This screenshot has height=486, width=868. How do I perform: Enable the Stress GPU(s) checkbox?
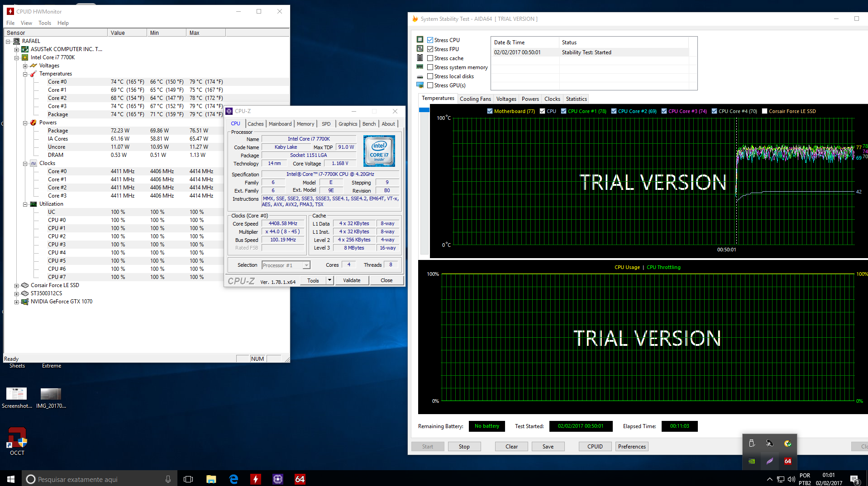click(x=430, y=85)
